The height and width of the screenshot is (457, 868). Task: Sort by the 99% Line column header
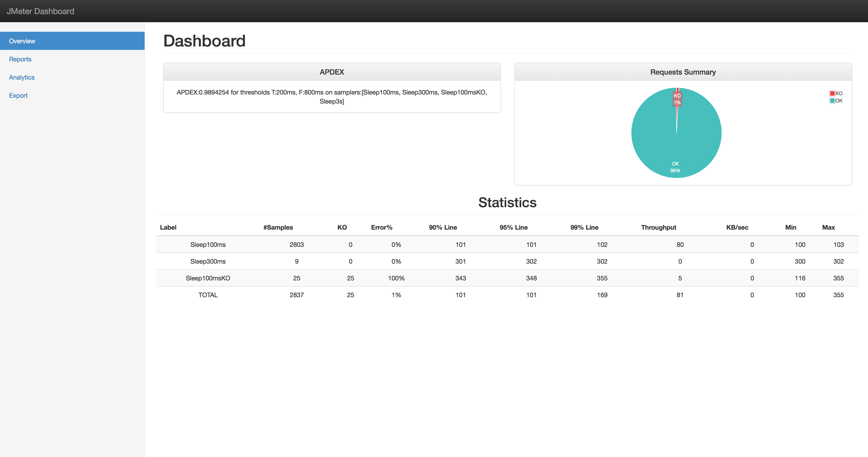(x=584, y=228)
